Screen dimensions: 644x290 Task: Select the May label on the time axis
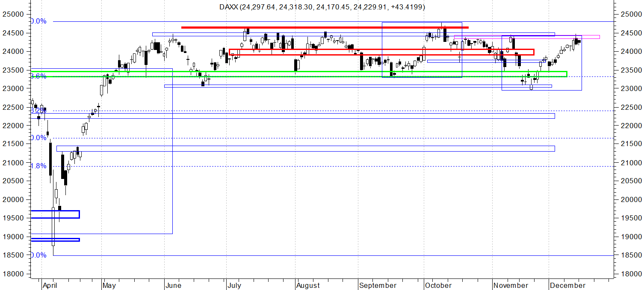pyautogui.click(x=109, y=285)
